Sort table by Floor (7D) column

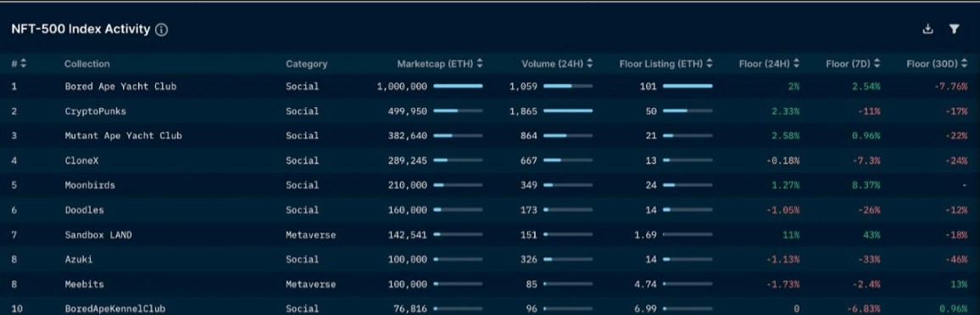[x=877, y=64]
